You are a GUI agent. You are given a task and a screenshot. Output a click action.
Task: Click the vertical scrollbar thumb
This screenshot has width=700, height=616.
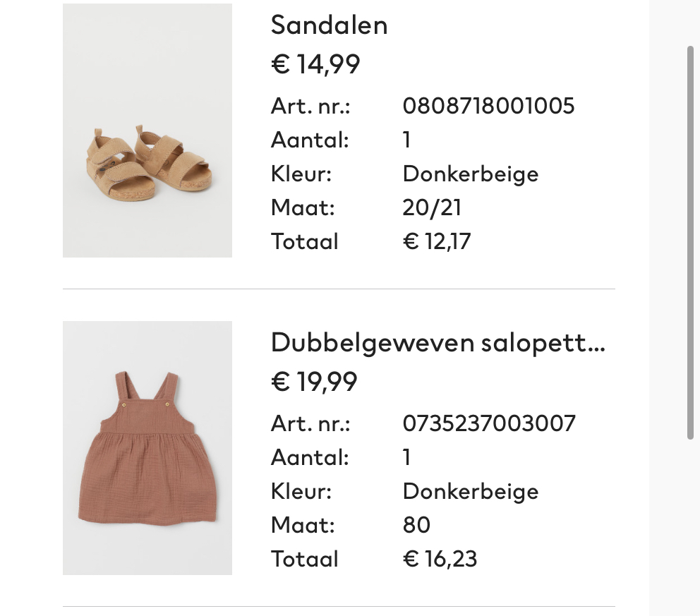(691, 243)
